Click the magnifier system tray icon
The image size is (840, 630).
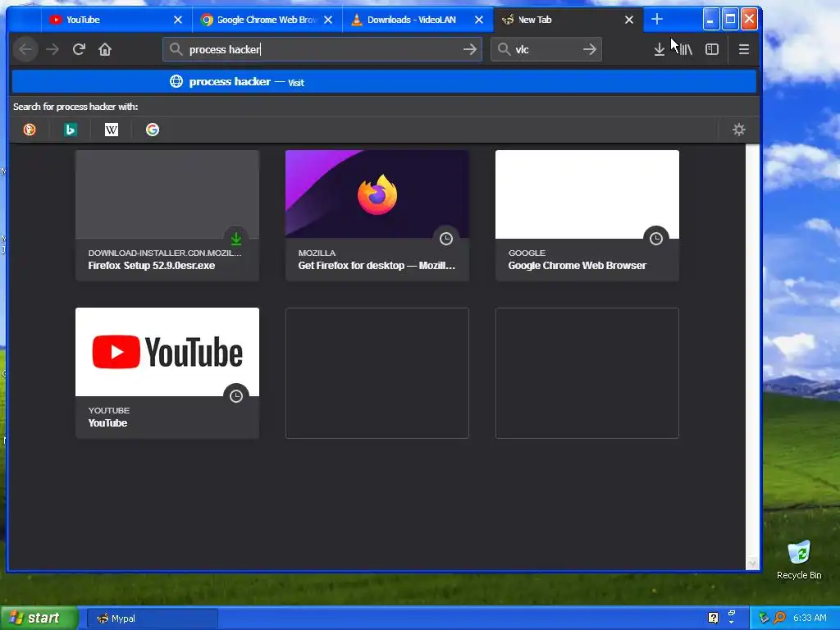[x=779, y=618]
